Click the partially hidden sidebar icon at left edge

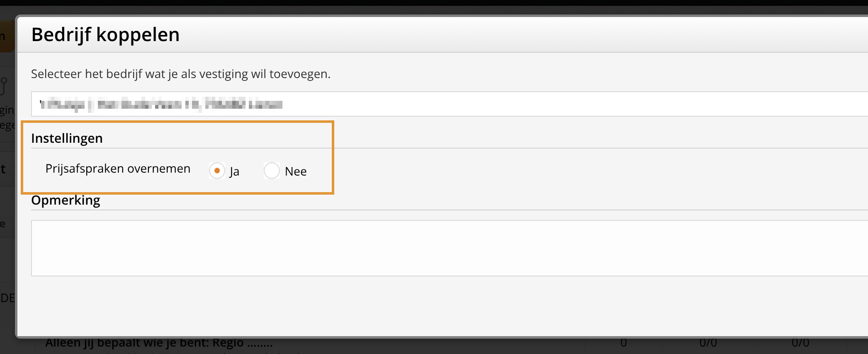coord(4,86)
